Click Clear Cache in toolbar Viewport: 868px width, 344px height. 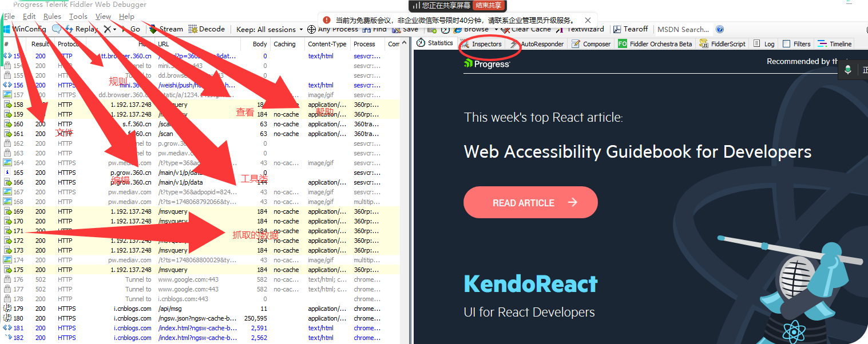526,29
